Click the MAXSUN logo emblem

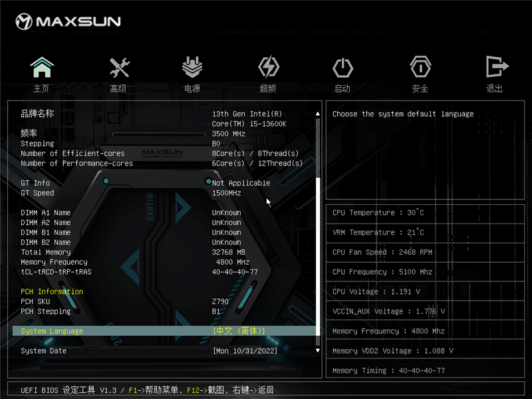pyautogui.click(x=24, y=22)
